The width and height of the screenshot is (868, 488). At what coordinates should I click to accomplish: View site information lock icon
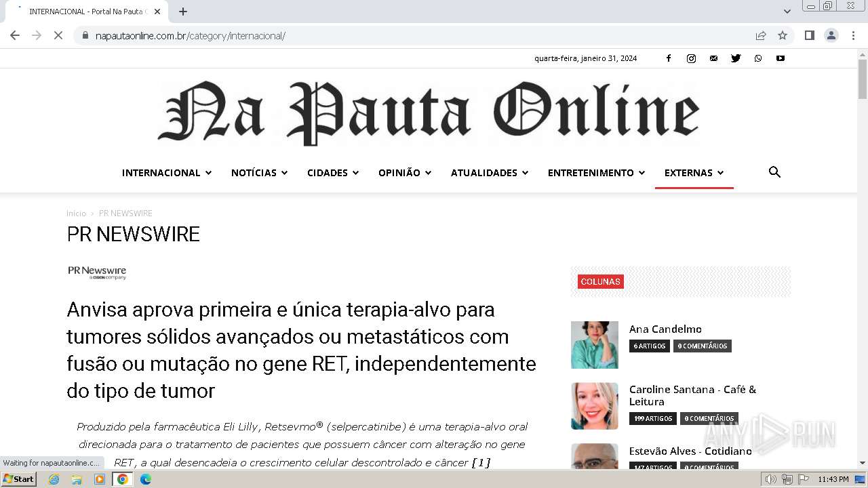(85, 35)
